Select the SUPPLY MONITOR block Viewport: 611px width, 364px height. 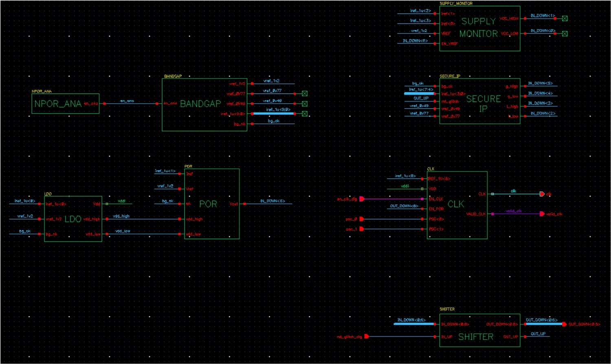pos(480,29)
